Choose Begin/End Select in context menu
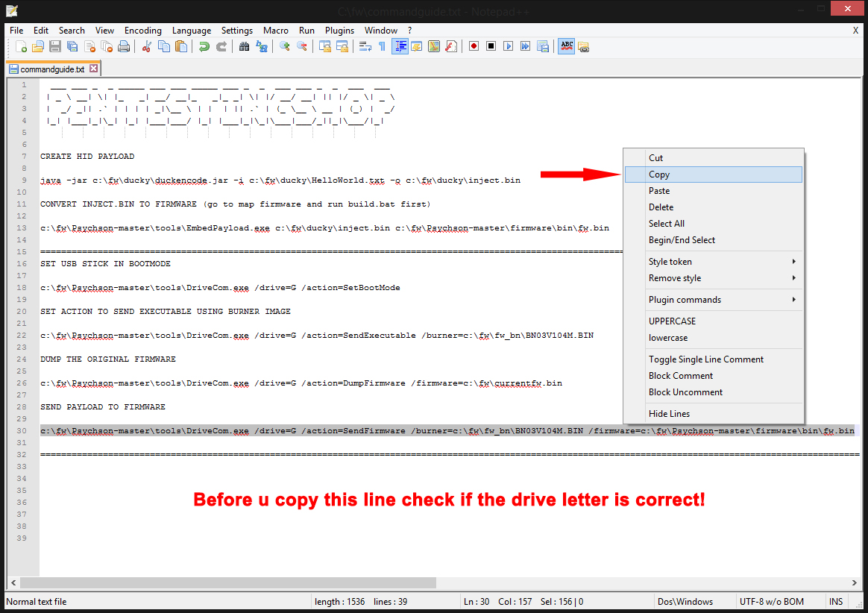This screenshot has width=868, height=613. pyautogui.click(x=714, y=240)
